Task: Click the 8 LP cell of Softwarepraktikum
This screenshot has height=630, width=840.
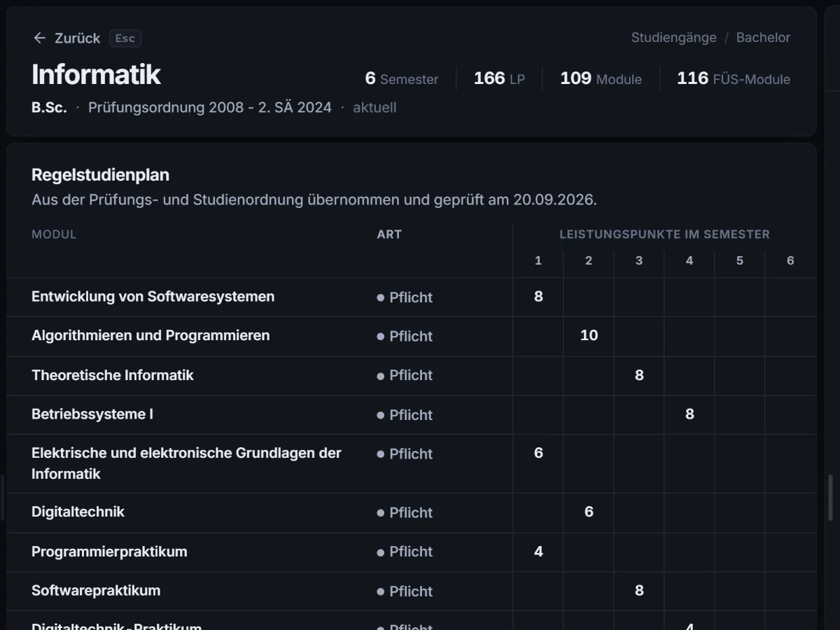Action: click(639, 591)
